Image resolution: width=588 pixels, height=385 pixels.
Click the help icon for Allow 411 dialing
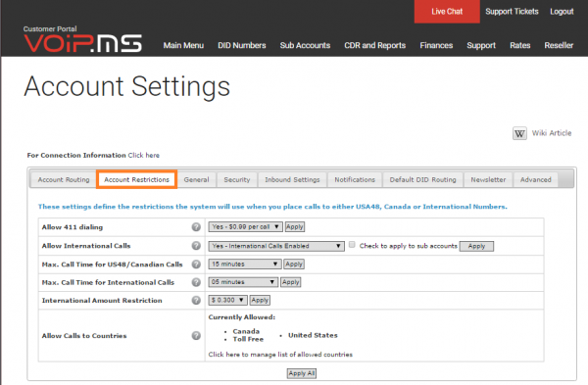coord(196,227)
